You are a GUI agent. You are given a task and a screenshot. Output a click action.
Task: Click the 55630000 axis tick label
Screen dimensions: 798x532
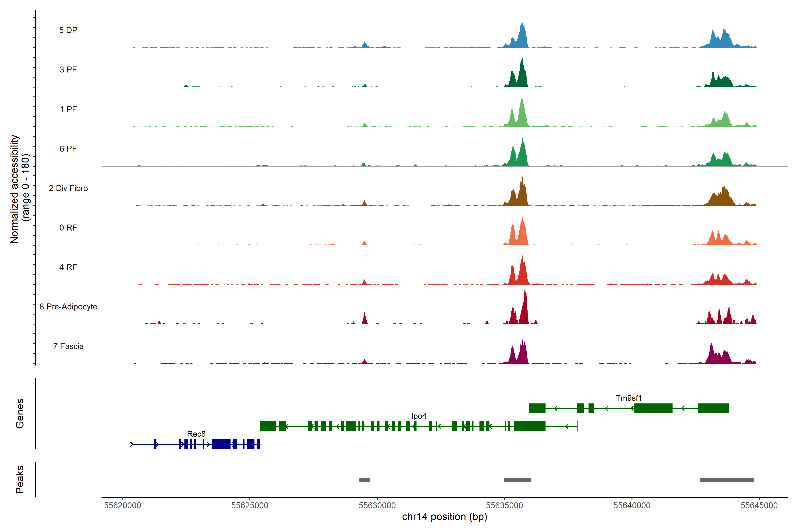point(377,506)
